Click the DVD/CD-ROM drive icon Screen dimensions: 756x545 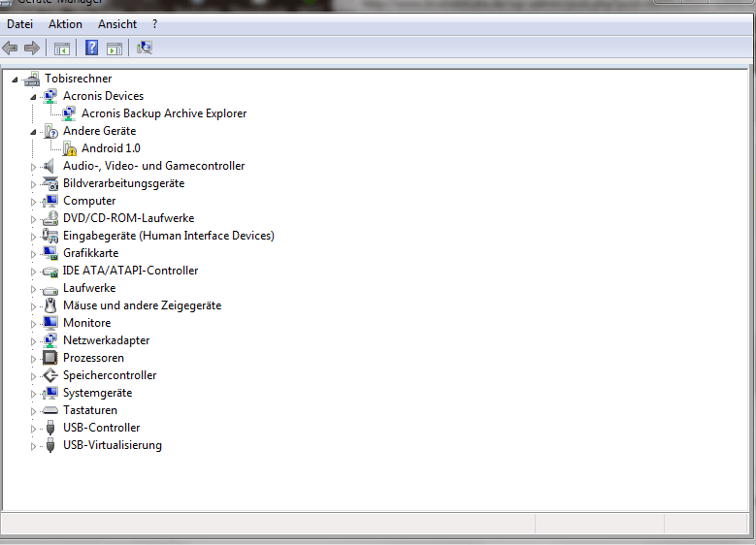click(x=50, y=218)
